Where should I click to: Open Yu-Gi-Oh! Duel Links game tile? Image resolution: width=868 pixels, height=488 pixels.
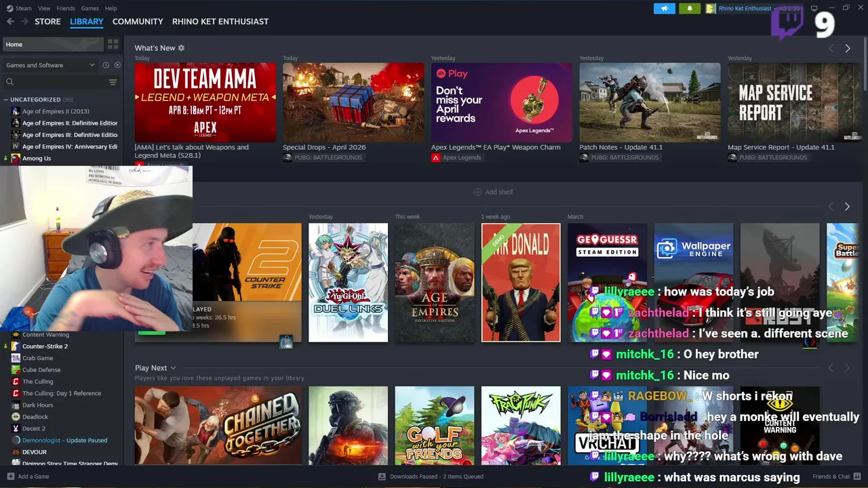pyautogui.click(x=348, y=283)
